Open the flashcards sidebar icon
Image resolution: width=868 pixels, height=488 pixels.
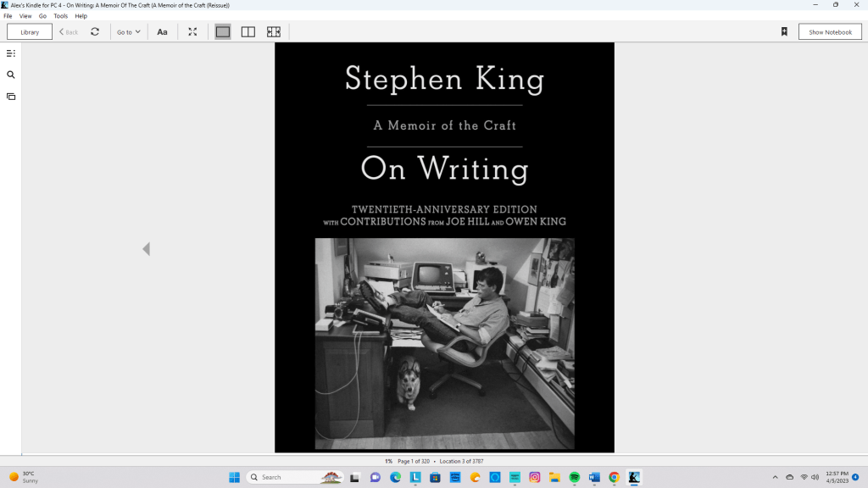(10, 97)
